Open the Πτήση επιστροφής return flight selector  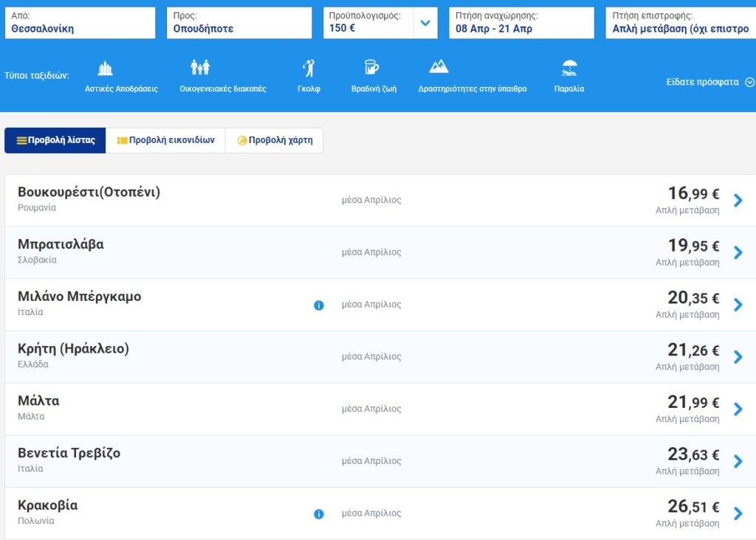679,23
